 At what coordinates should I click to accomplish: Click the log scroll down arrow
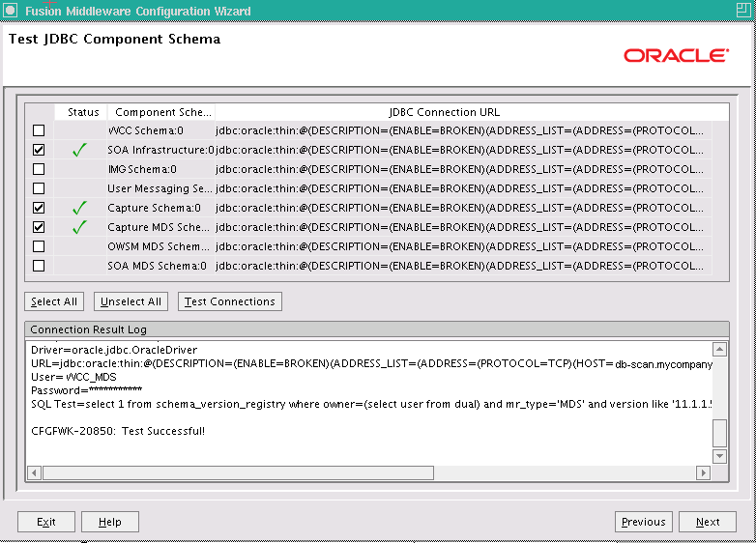[x=719, y=456]
